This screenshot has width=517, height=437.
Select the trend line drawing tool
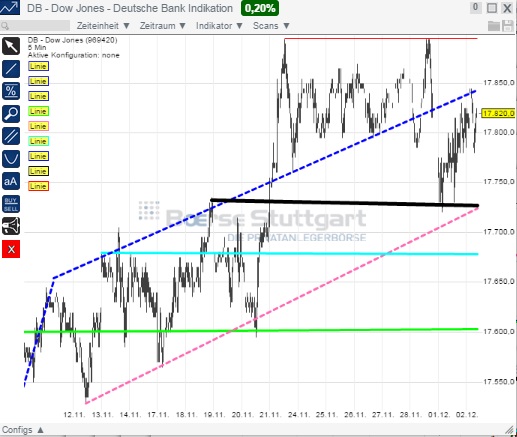11,69
